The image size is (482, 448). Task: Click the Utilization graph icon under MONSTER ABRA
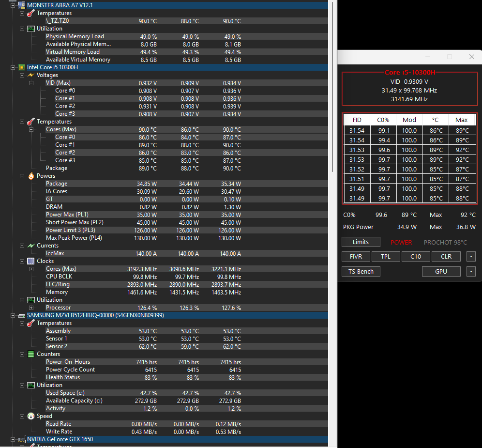(x=31, y=29)
